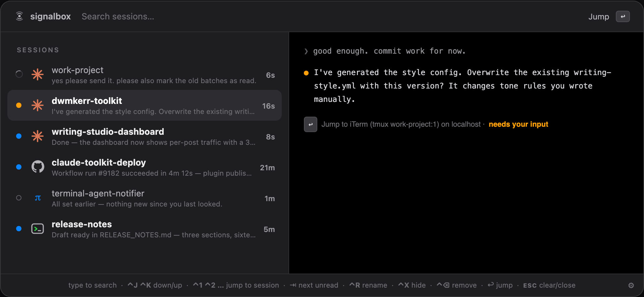
Task: Click the Jump label in the header
Action: point(598,16)
